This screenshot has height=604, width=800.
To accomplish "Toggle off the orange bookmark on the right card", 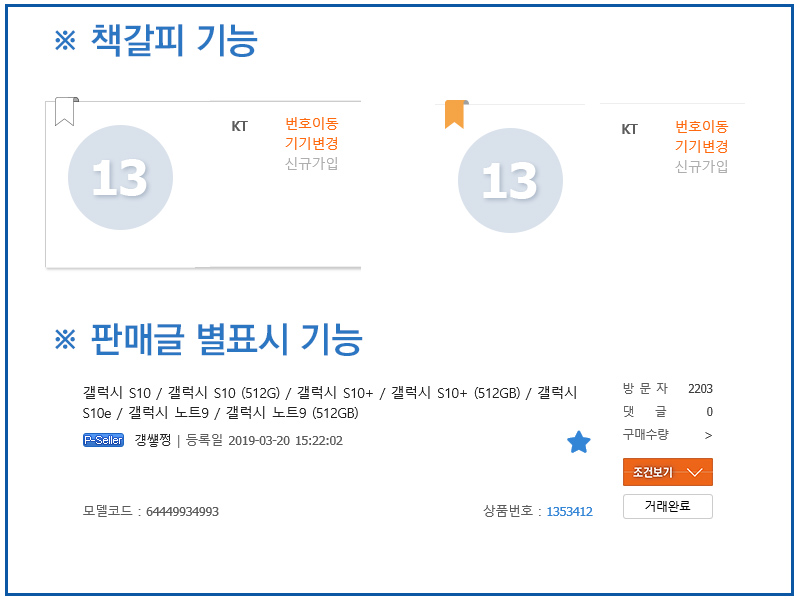I will tap(456, 112).
